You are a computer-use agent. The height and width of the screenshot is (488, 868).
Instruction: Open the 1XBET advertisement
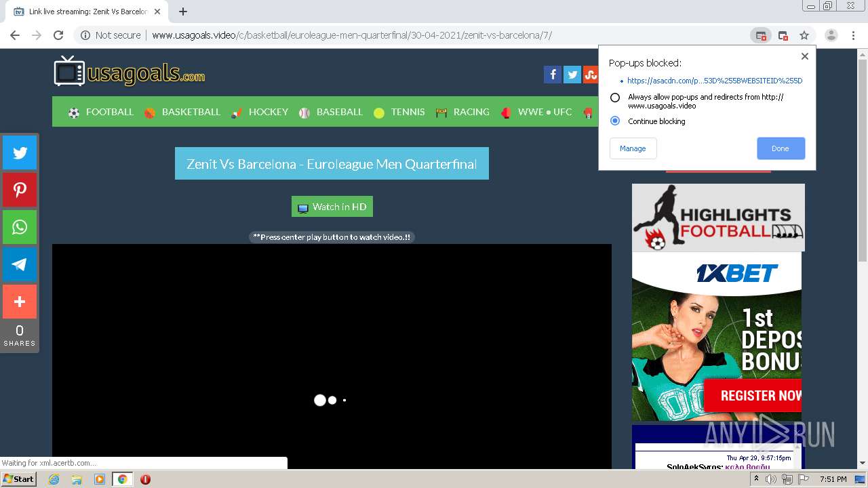pyautogui.click(x=717, y=337)
